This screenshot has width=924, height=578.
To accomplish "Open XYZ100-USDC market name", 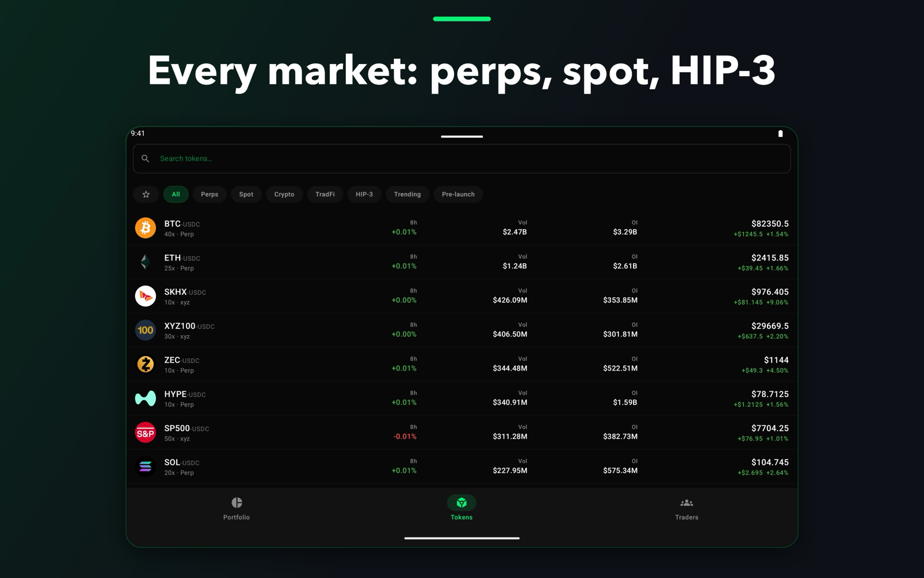I will point(189,326).
